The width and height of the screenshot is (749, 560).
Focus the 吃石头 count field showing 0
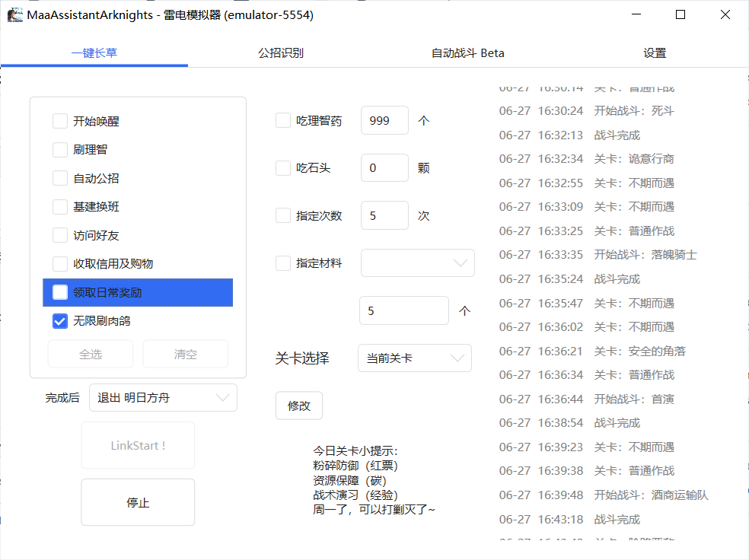384,168
